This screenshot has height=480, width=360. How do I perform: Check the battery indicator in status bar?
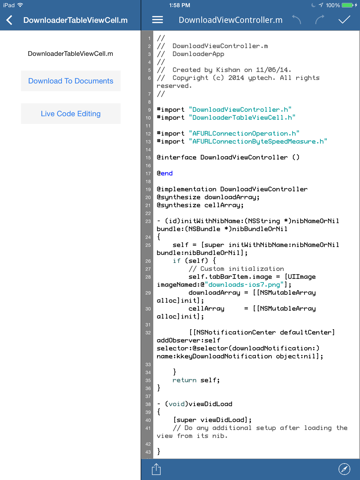(x=348, y=5)
